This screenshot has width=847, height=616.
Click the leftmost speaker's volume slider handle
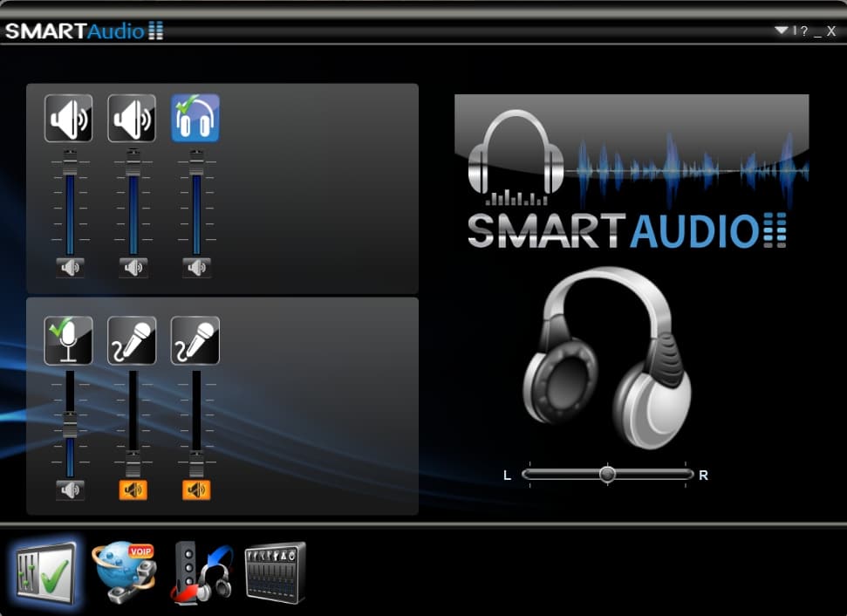(70, 162)
